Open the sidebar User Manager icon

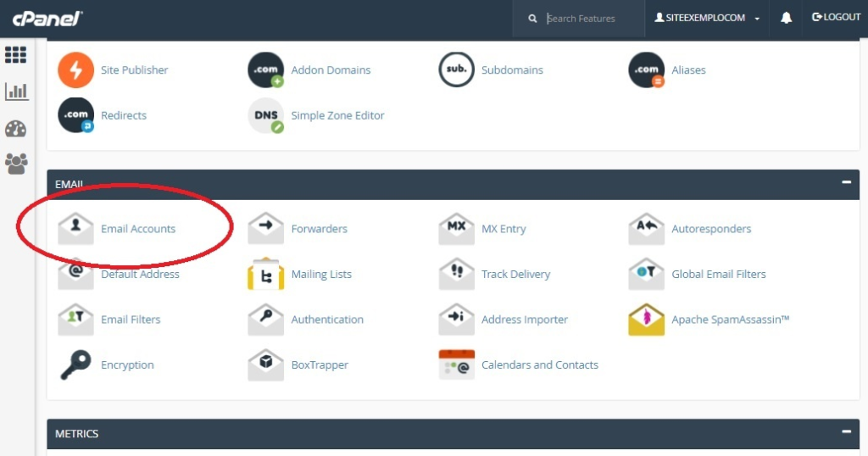(x=16, y=164)
